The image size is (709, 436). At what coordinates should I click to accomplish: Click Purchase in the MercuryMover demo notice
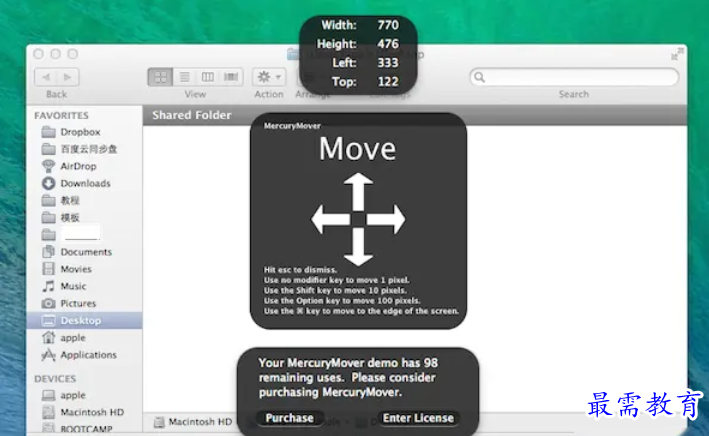click(289, 418)
